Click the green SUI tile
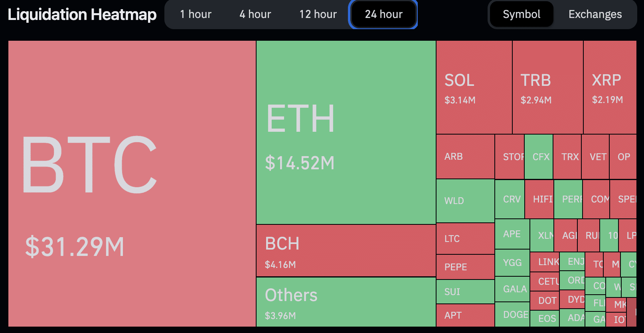 [465, 292]
